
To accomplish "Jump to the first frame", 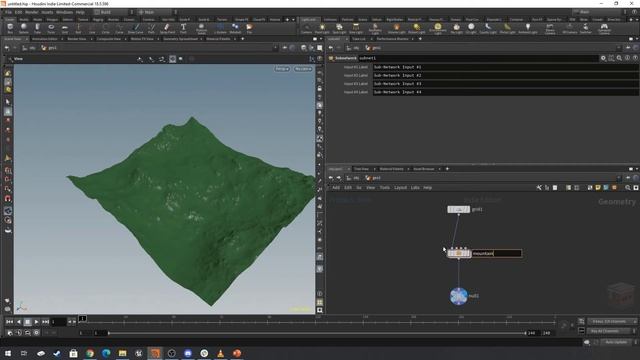I will tap(9, 322).
